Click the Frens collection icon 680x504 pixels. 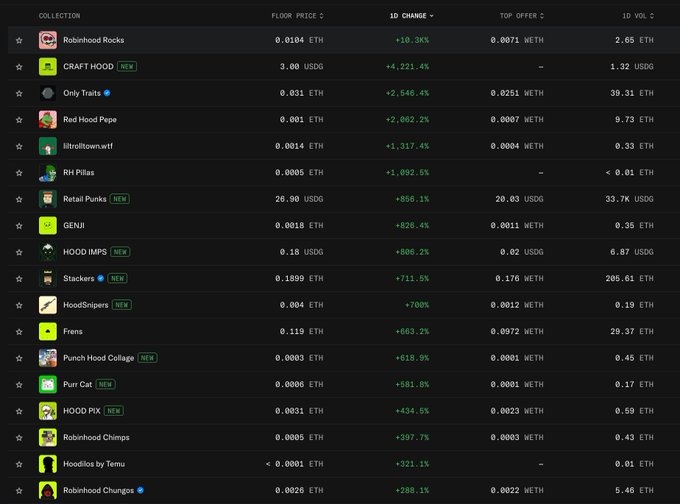coord(48,331)
